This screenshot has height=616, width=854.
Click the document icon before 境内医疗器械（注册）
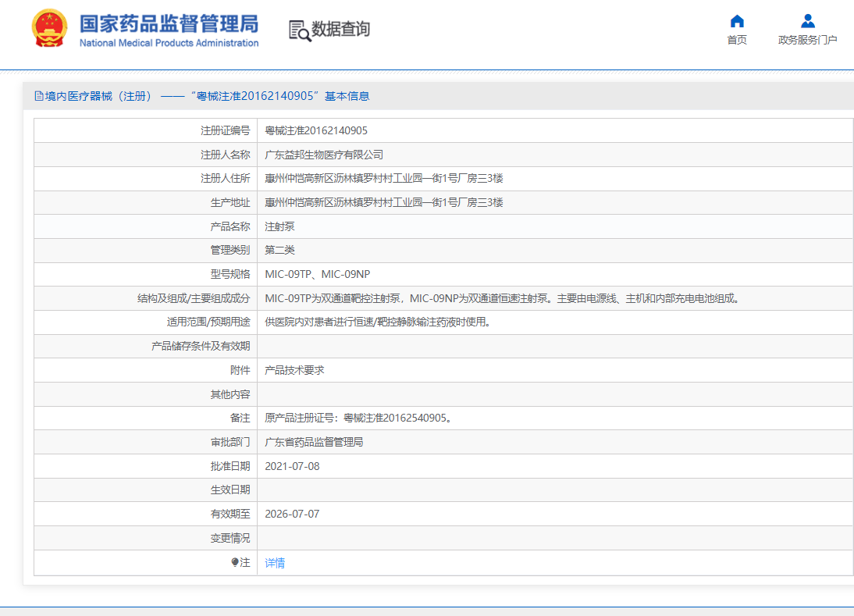click(x=37, y=94)
